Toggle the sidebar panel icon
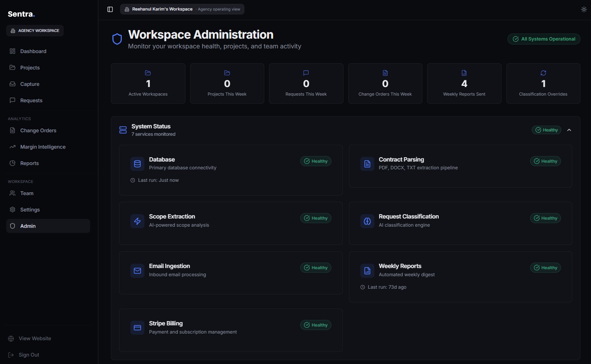This screenshot has width=591, height=364. pyautogui.click(x=110, y=9)
